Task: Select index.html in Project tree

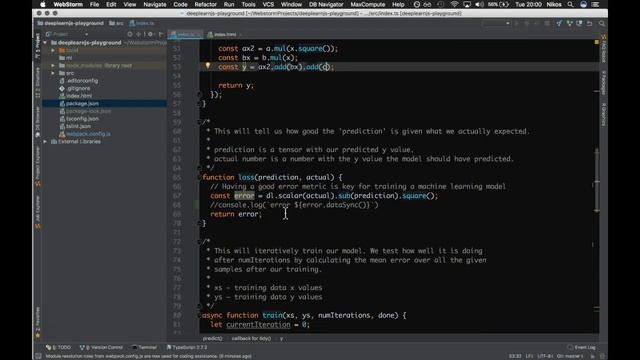Action: coord(76,96)
